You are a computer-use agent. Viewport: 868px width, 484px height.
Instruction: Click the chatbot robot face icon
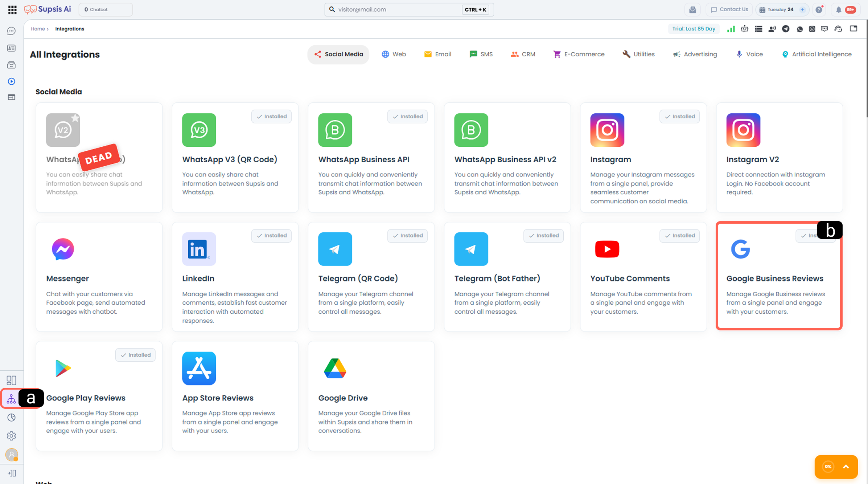tap(745, 29)
